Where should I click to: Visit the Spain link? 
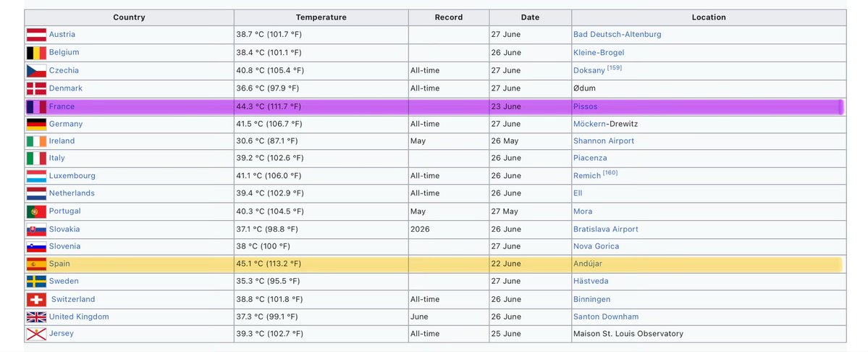tap(60, 264)
